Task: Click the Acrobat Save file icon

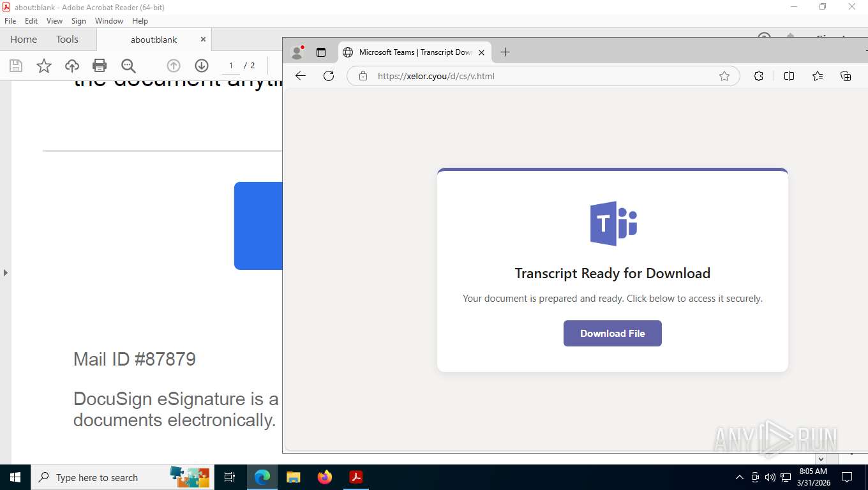Action: point(16,66)
